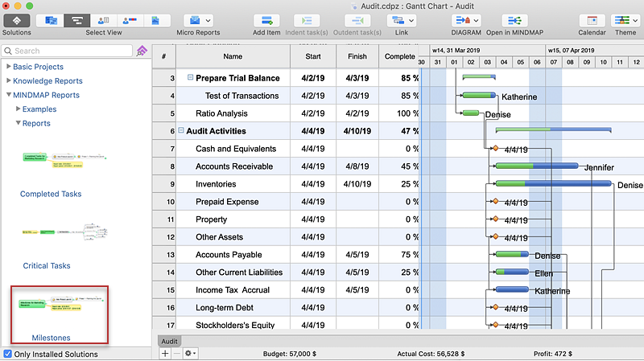Open the Calendar toolbar icon

click(x=592, y=21)
